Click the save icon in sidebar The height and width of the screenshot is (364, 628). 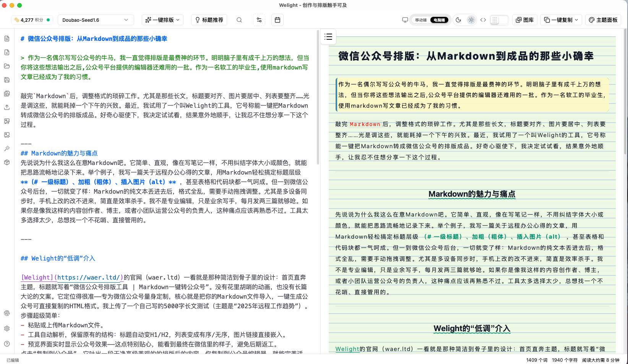(7, 80)
